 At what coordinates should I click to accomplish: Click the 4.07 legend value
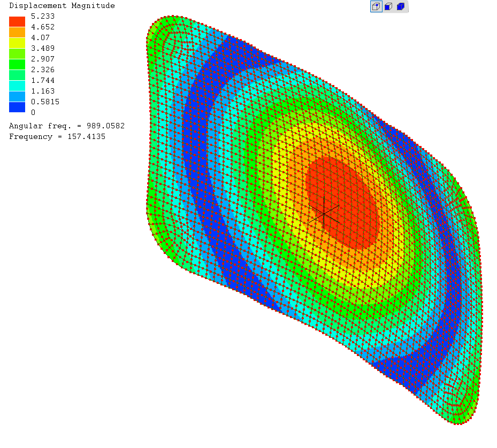[x=40, y=38]
